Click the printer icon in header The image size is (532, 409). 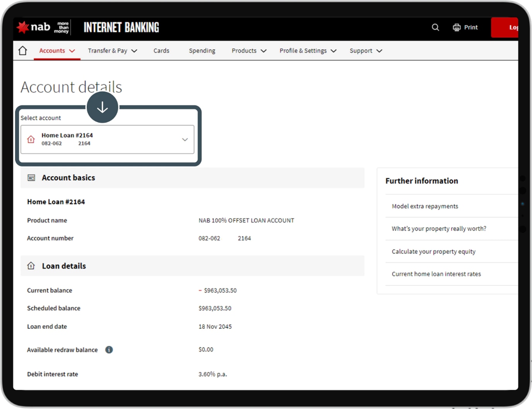click(x=457, y=27)
